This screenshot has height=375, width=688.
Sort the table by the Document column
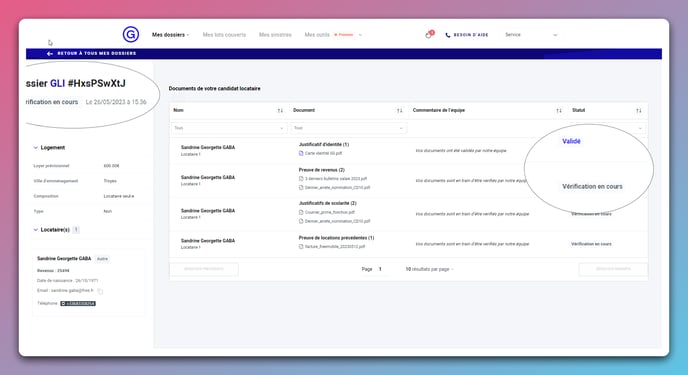[399, 111]
